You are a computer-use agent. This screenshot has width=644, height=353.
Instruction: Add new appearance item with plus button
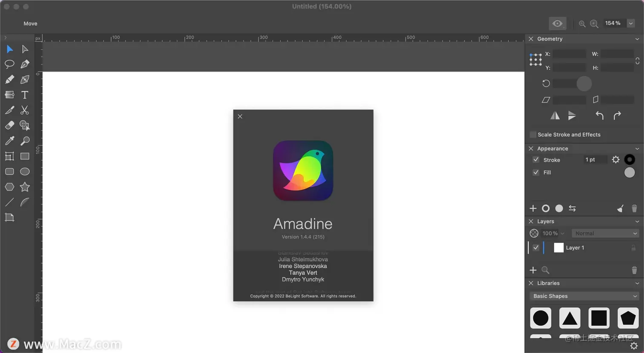(x=533, y=208)
